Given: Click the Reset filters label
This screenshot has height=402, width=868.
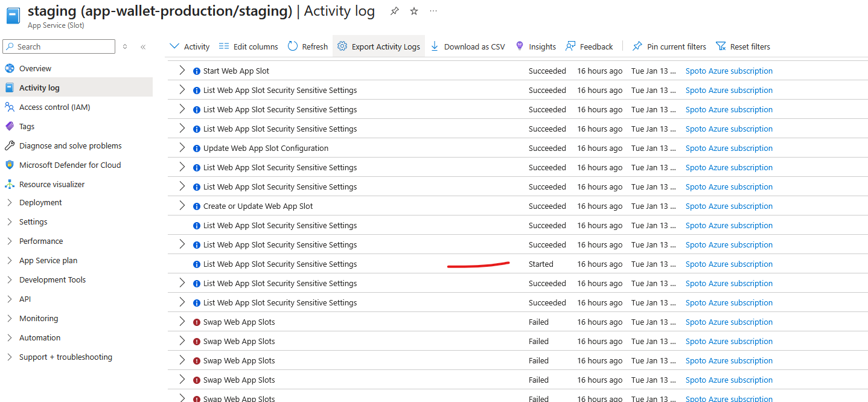Looking at the screenshot, I should (x=750, y=46).
